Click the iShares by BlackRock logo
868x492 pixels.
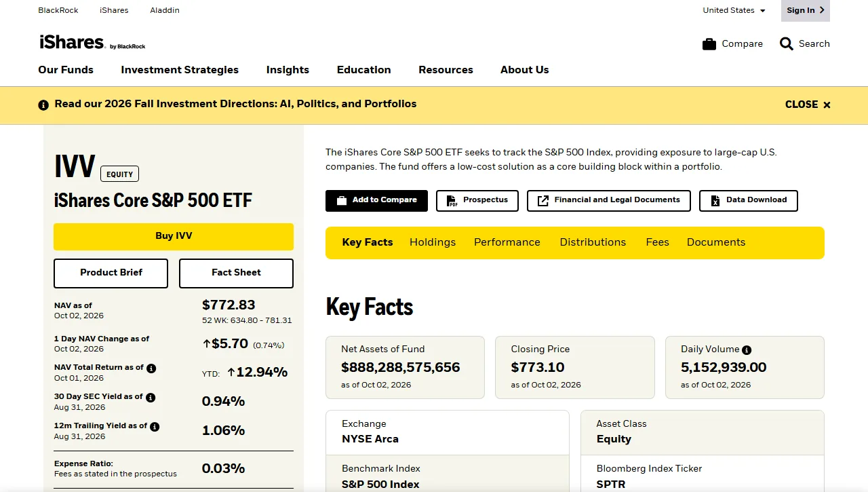(92, 43)
